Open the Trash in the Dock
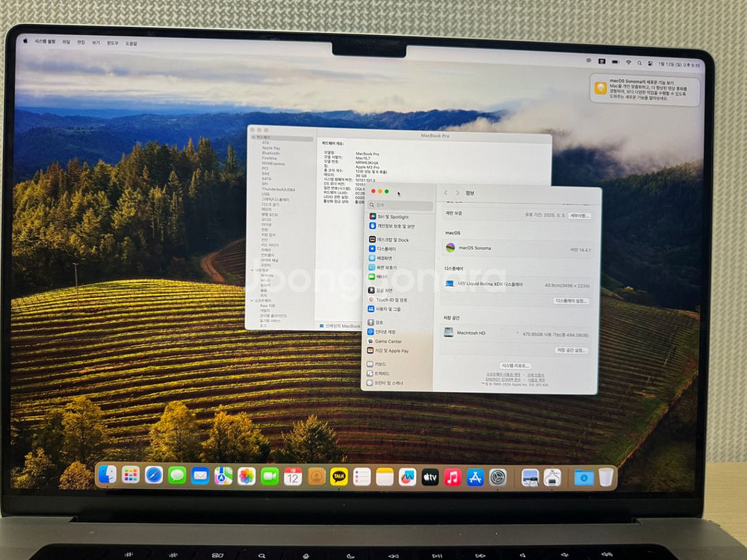747x560 pixels. click(x=606, y=477)
